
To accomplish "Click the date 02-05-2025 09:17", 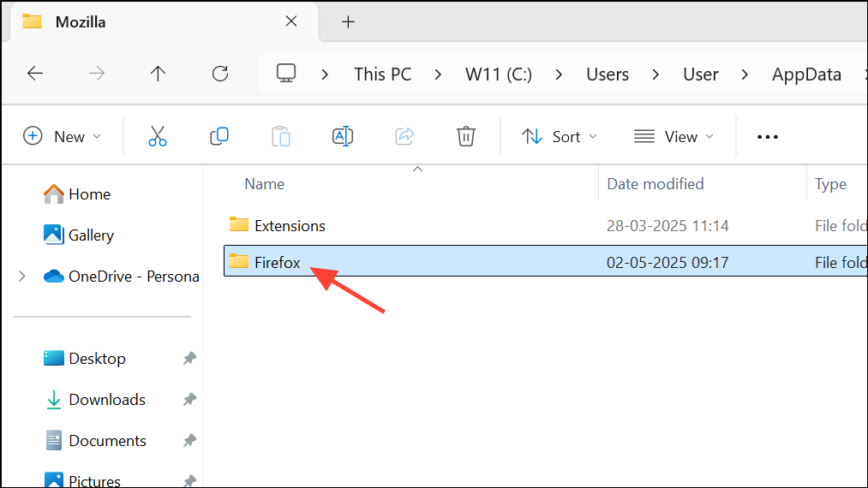I will [x=667, y=262].
